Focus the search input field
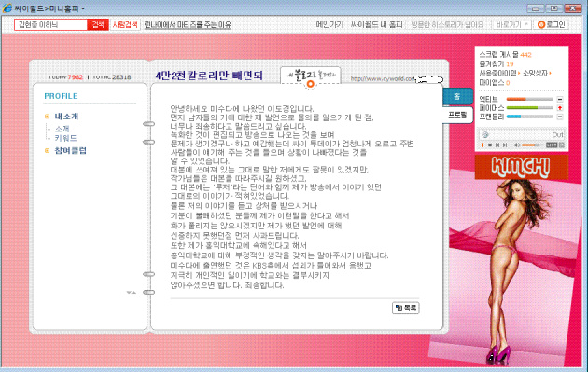588x372 pixels. tap(50, 24)
